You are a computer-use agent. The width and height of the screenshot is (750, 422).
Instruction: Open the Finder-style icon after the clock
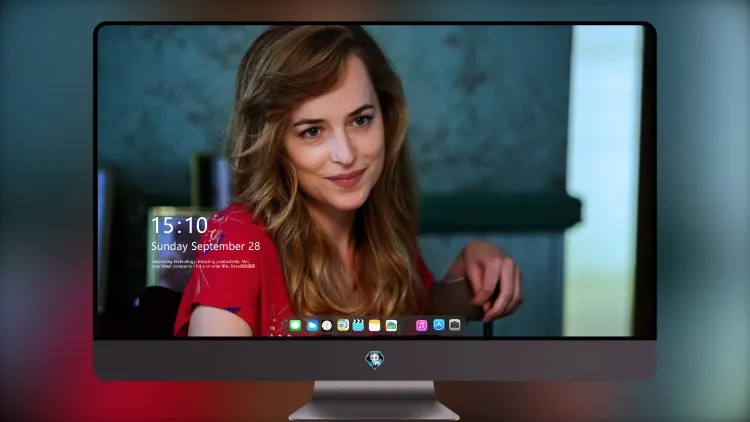click(342, 325)
